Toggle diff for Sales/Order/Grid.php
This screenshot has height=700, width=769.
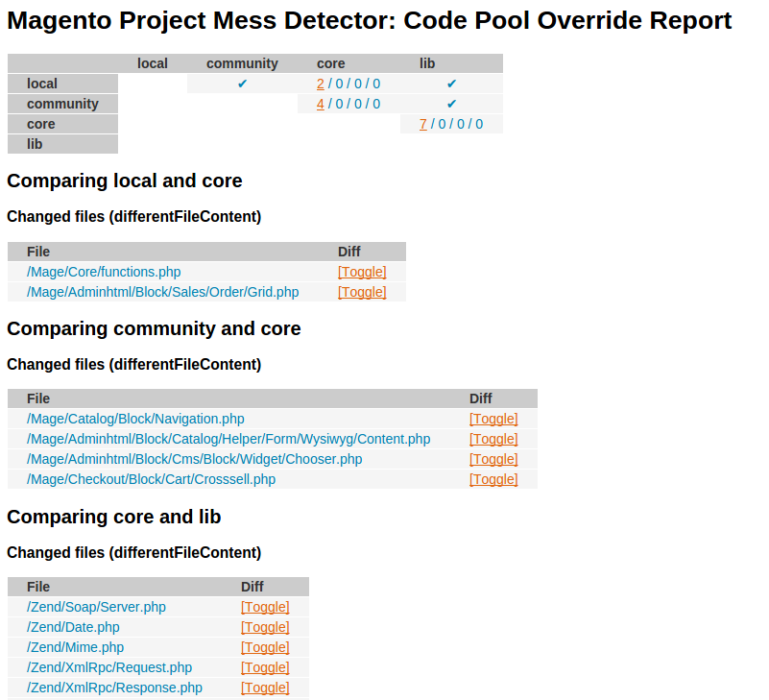click(362, 292)
